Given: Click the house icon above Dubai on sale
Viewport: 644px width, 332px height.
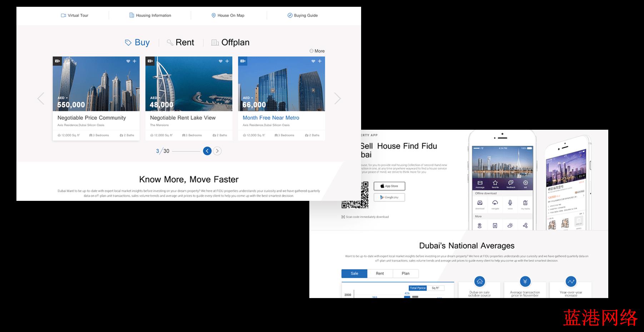Looking at the screenshot, I should 480,282.
